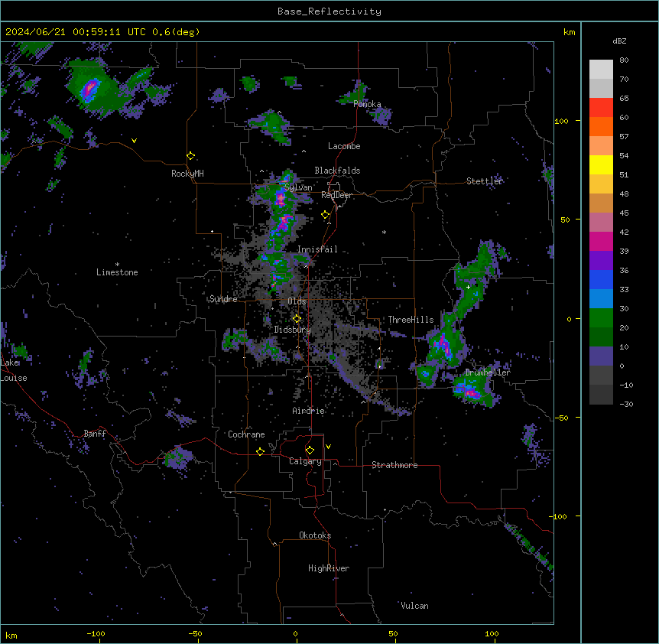This screenshot has width=659, height=644.
Task: Click the Stettler city label
Action: (485, 181)
